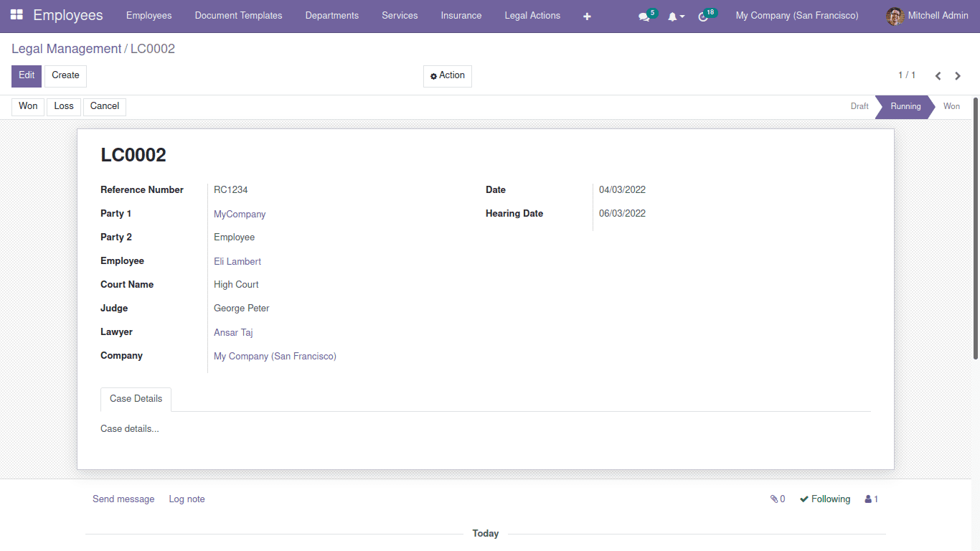Click the followers person icon

(867, 499)
